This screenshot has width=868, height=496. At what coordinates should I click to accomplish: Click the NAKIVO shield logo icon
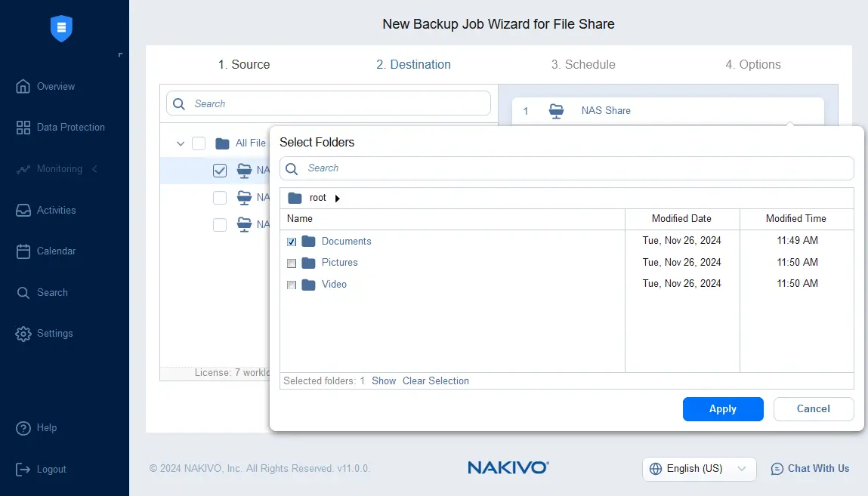[61, 28]
